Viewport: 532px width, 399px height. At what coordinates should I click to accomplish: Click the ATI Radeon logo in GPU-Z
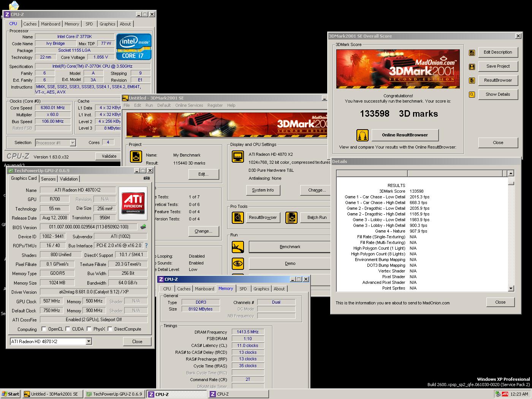133,203
